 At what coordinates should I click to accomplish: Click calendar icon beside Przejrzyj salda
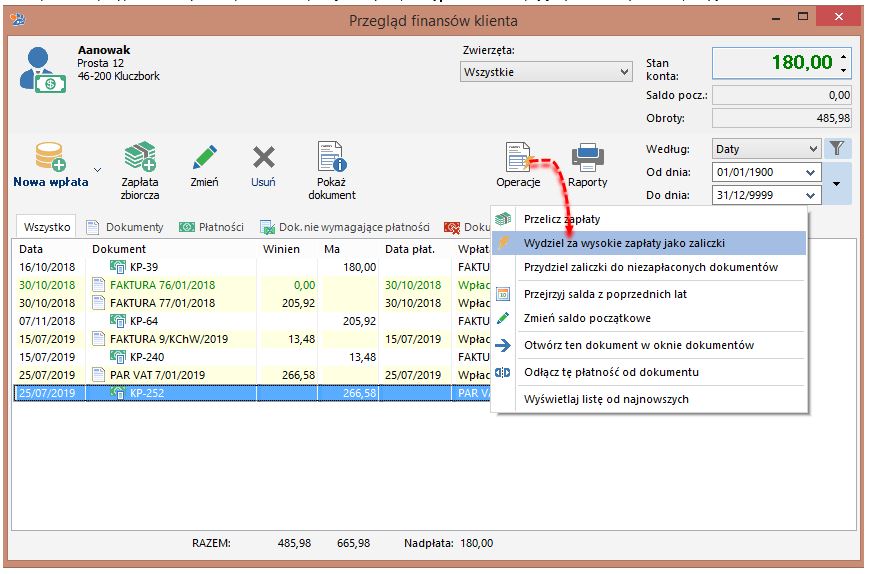coord(503,294)
